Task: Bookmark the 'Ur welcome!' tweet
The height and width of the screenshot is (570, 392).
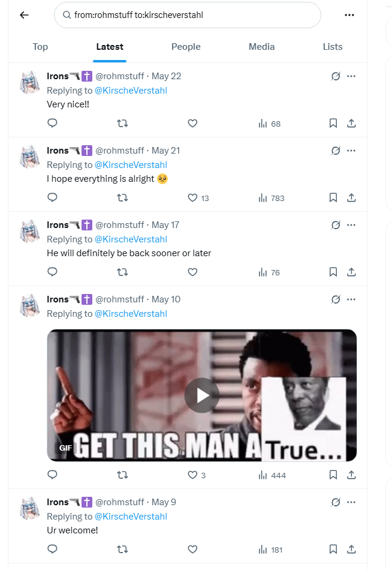Action: click(333, 549)
